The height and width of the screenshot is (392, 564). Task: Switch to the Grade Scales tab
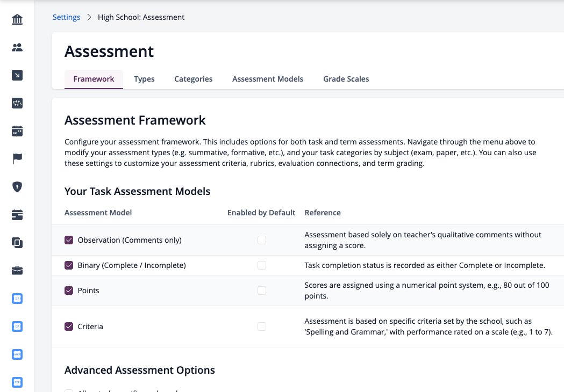346,79
